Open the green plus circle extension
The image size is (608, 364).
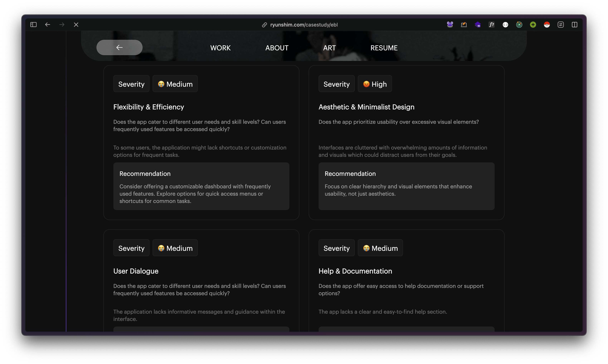(x=533, y=25)
